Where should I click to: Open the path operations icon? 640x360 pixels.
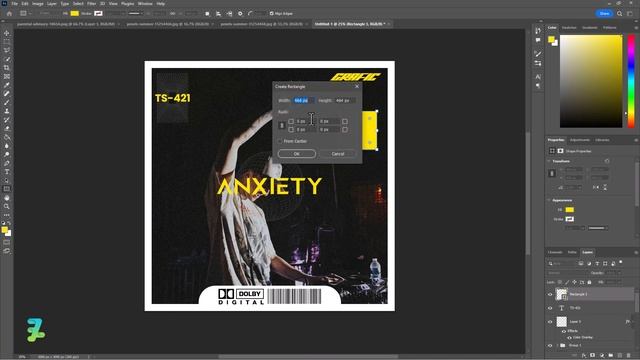[x=207, y=13]
